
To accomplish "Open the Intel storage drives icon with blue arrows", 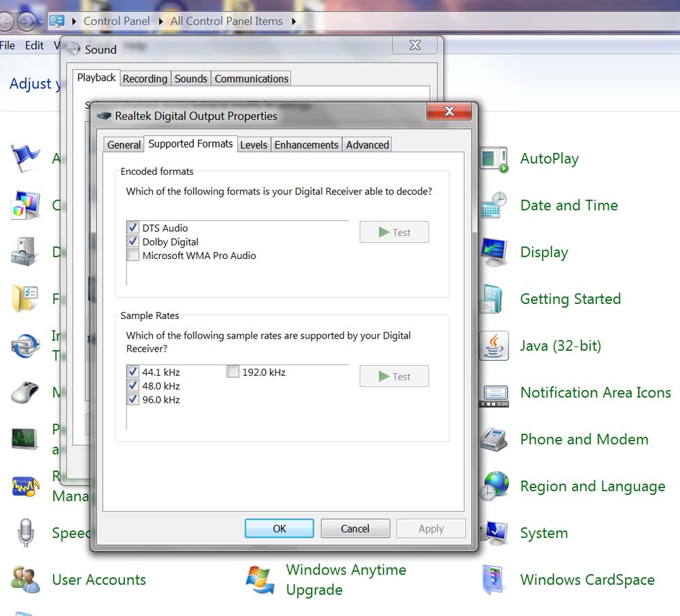I will tap(25, 345).
